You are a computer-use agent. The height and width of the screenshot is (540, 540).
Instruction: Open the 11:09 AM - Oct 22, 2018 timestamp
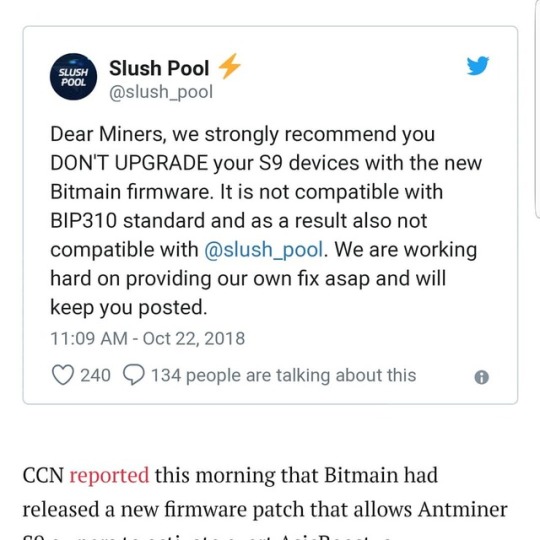click(148, 338)
